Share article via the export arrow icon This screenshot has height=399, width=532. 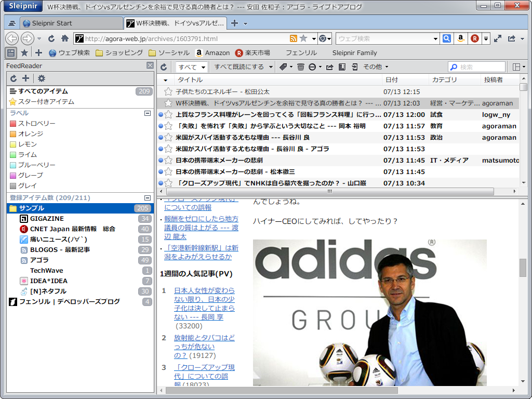pyautogui.click(x=329, y=67)
